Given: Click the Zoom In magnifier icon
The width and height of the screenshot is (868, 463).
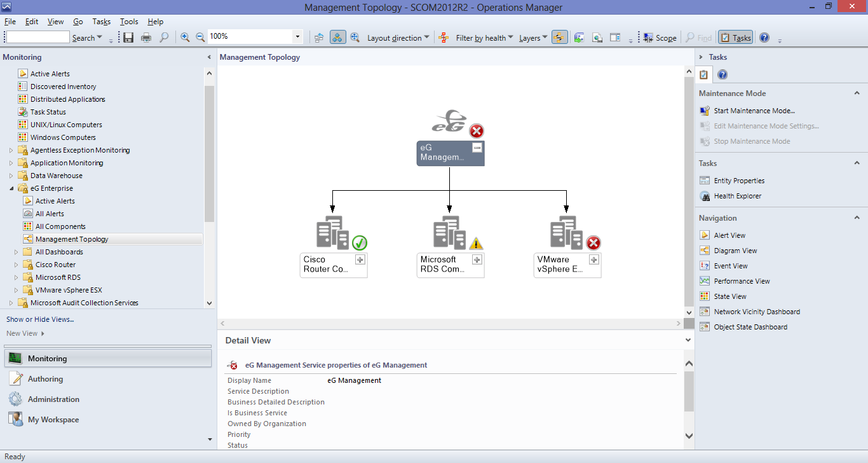Looking at the screenshot, I should 185,38.
